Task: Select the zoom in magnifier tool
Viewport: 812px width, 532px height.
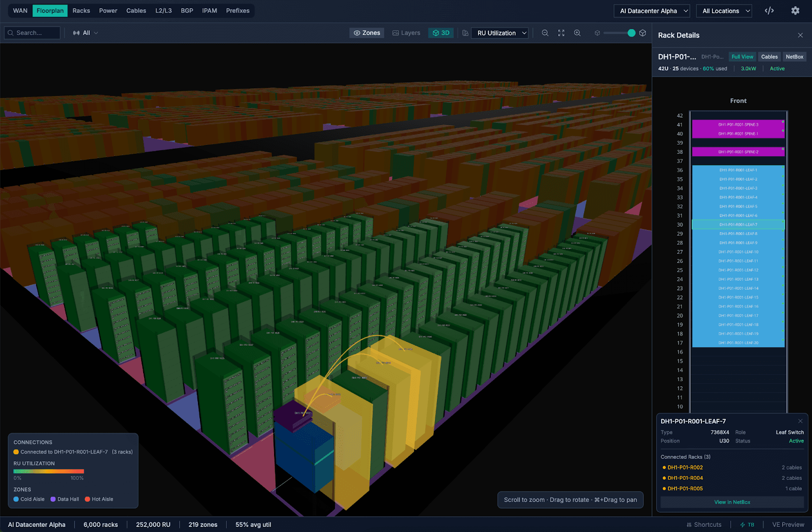Action: click(577, 32)
